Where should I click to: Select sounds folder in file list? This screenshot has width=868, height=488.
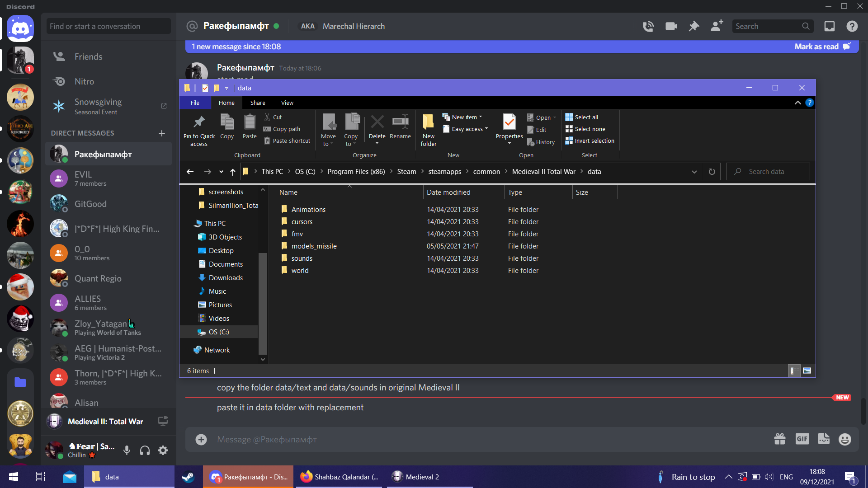pyautogui.click(x=302, y=258)
